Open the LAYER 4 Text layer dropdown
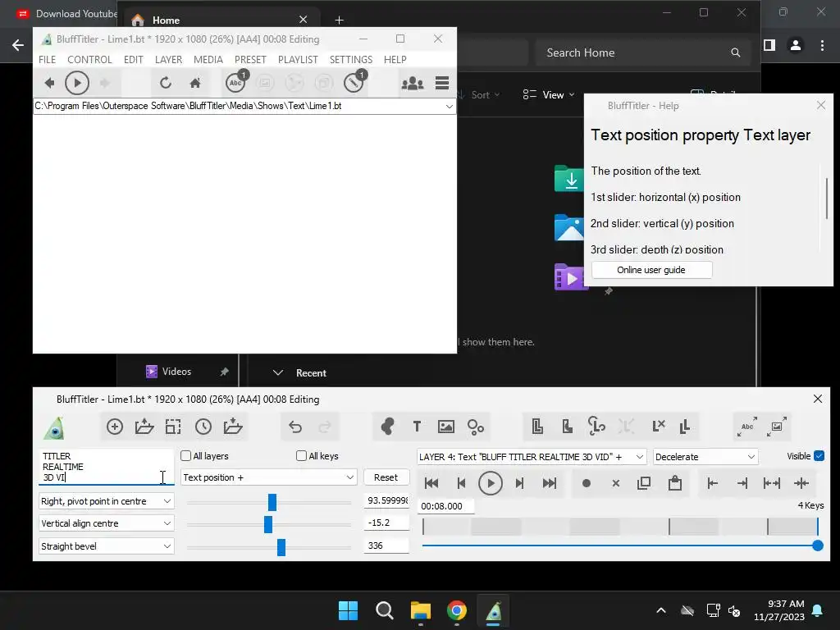Screen dimensions: 840x630 coord(532,457)
